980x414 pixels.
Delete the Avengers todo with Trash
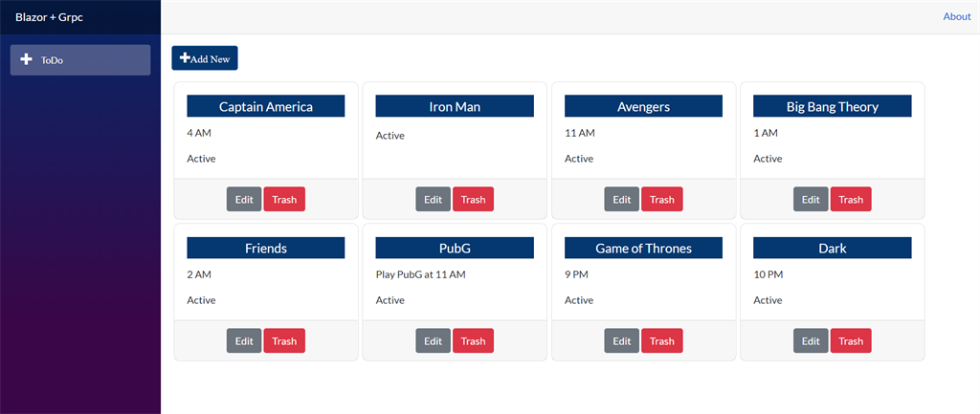(x=662, y=199)
